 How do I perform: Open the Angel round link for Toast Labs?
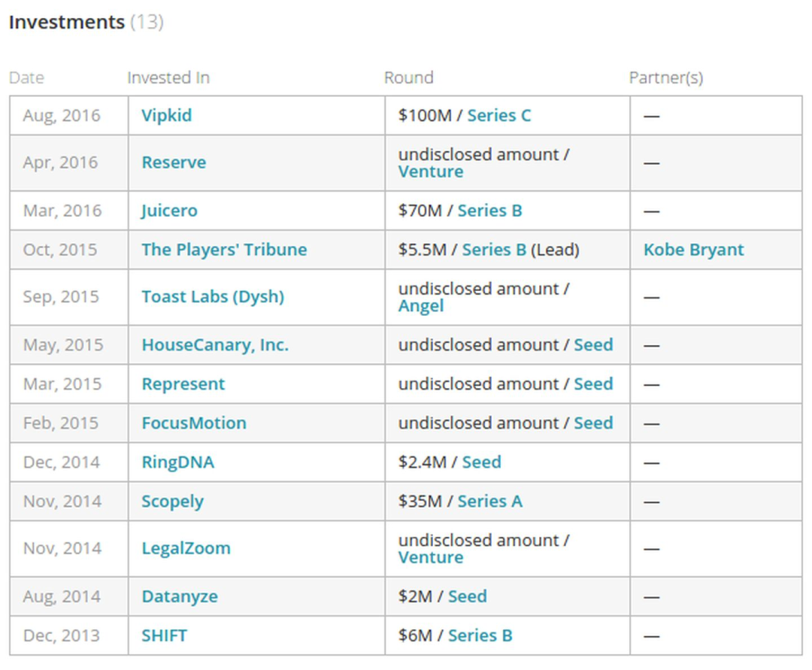pyautogui.click(x=421, y=305)
